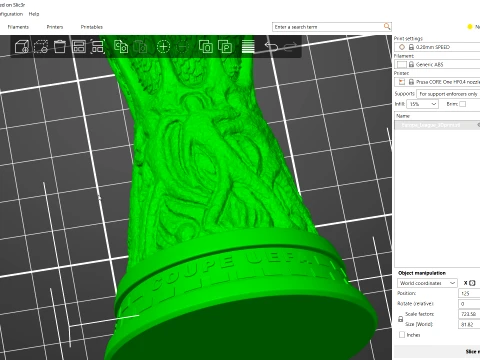Viewport: 480px width, 360px height.
Task: Switch to the Filaments tab
Action: (x=18, y=27)
